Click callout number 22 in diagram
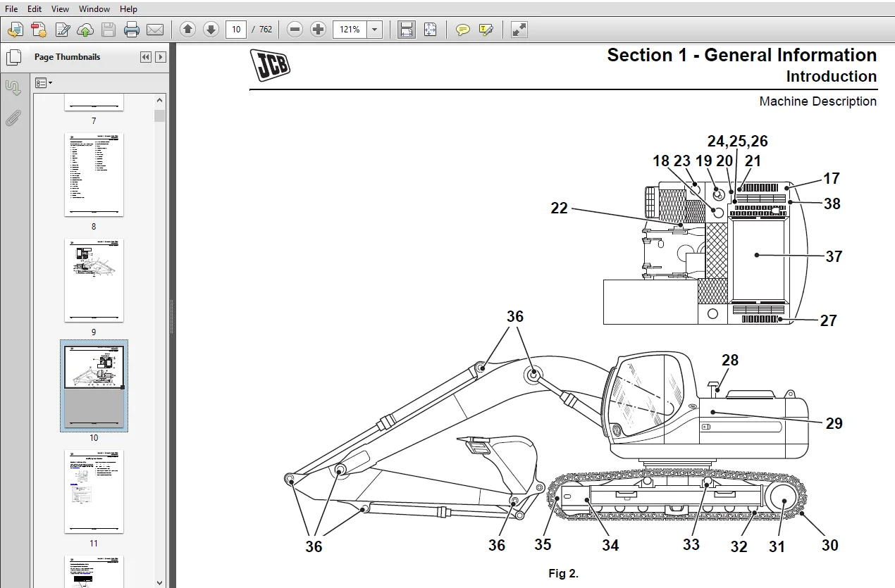This screenshot has height=588, width=895. 560,208
